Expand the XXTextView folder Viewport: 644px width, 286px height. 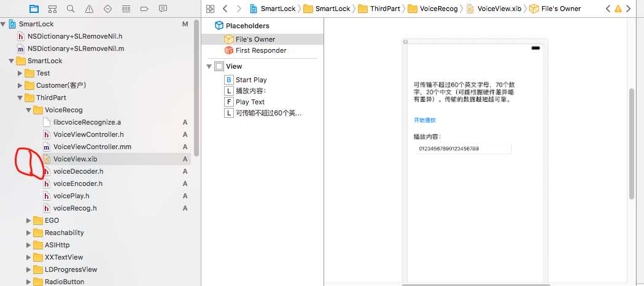[x=28, y=257]
